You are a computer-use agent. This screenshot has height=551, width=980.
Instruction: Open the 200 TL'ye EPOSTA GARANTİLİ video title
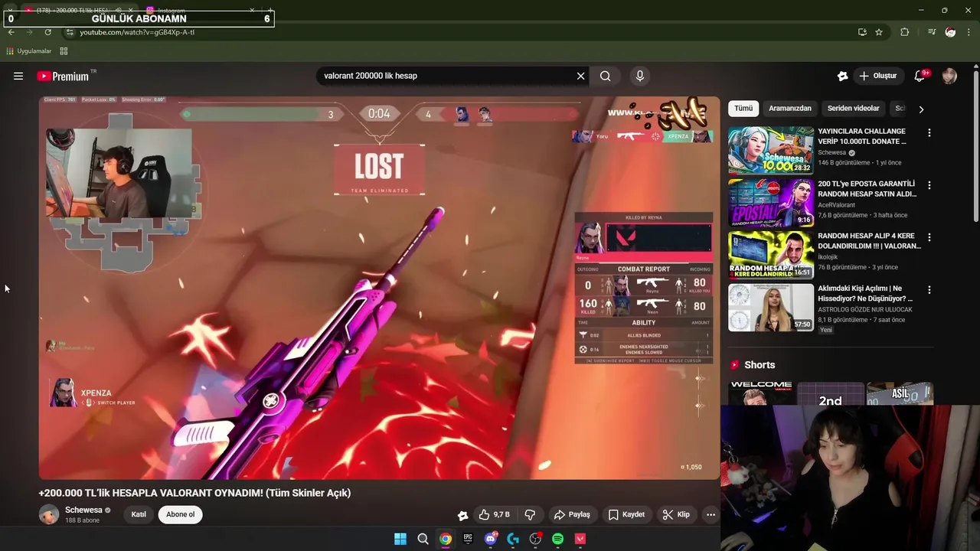point(867,189)
